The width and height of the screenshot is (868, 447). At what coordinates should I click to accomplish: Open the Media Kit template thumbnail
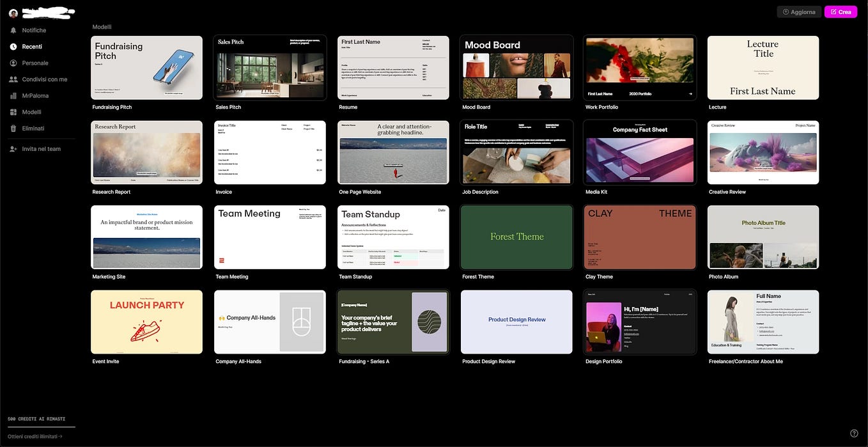coord(640,152)
